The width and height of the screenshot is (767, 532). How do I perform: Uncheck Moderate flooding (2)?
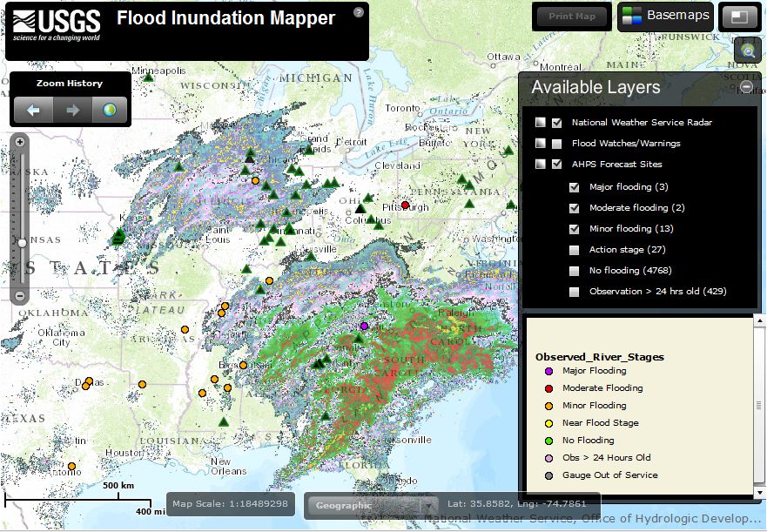[x=575, y=208]
